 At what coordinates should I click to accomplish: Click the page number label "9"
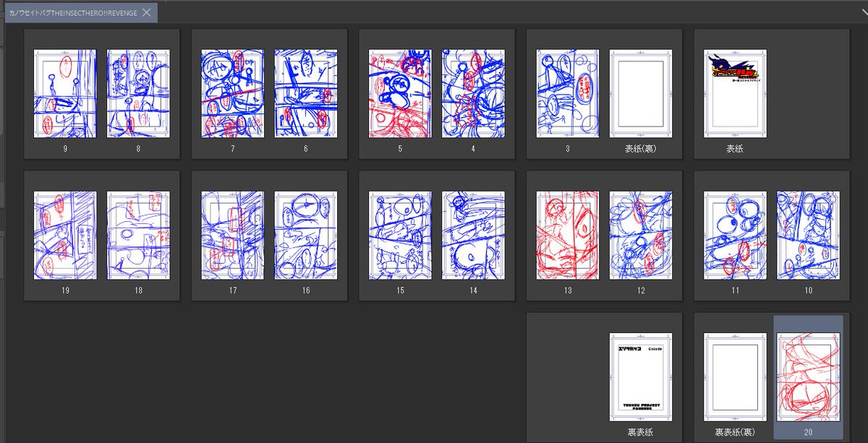pyautogui.click(x=65, y=148)
